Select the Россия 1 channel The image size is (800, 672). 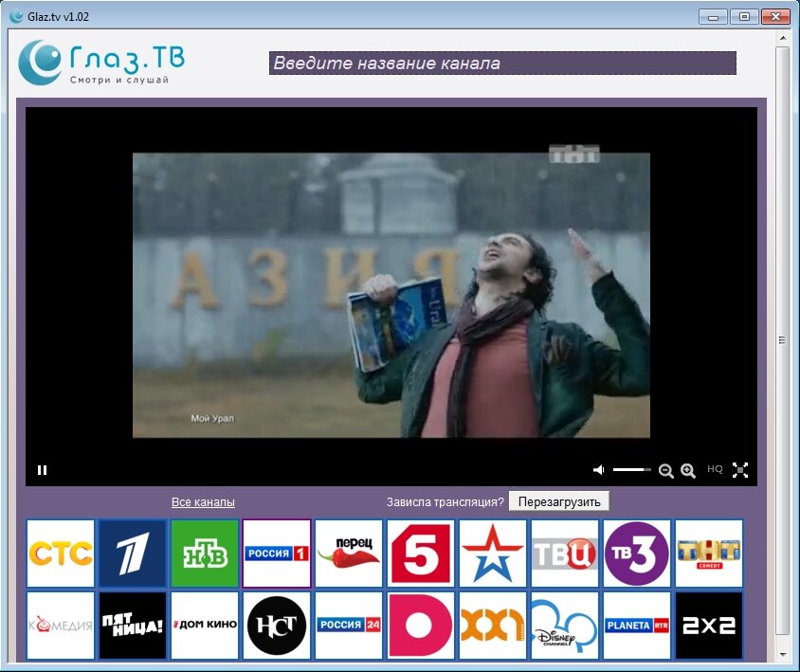point(277,554)
